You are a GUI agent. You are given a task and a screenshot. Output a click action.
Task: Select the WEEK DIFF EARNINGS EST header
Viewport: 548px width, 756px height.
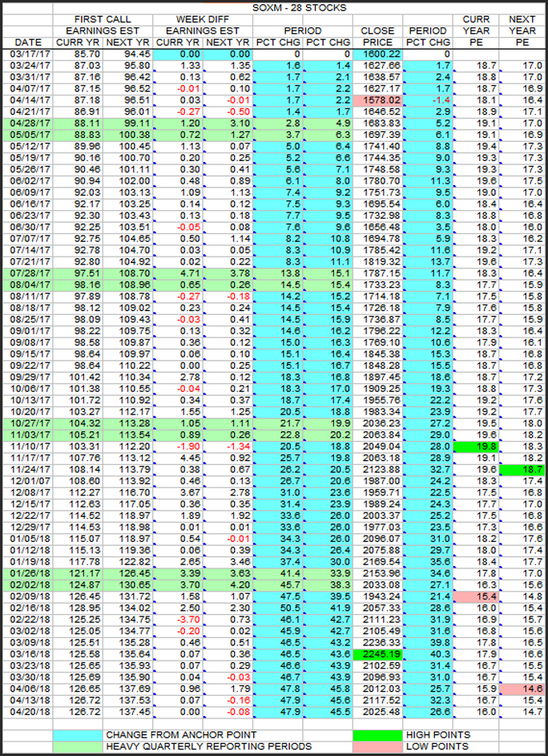click(203, 24)
